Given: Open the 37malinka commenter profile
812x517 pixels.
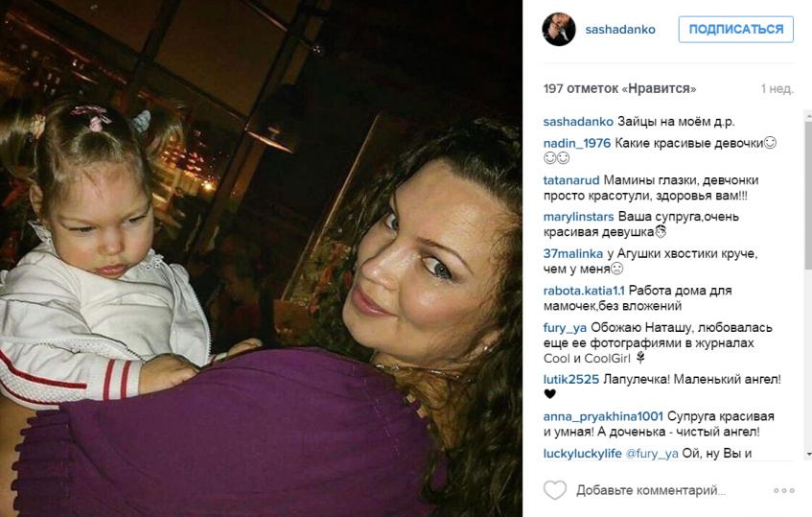Looking at the screenshot, I should pyautogui.click(x=572, y=253).
